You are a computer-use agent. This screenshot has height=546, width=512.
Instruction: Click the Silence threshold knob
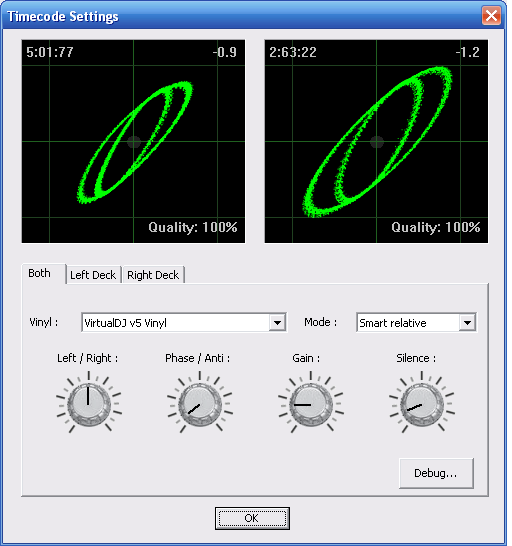pos(422,404)
